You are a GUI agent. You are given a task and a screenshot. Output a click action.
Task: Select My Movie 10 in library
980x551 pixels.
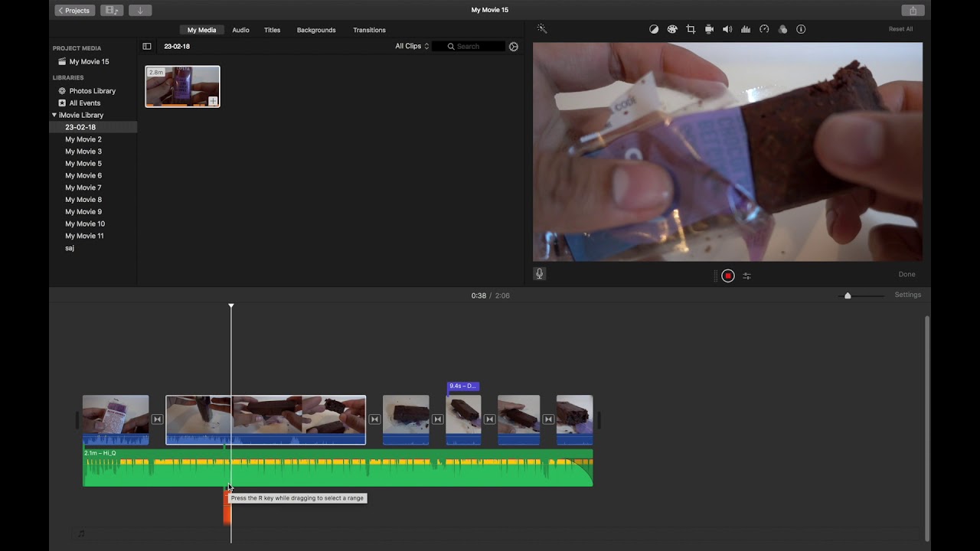pos(85,224)
